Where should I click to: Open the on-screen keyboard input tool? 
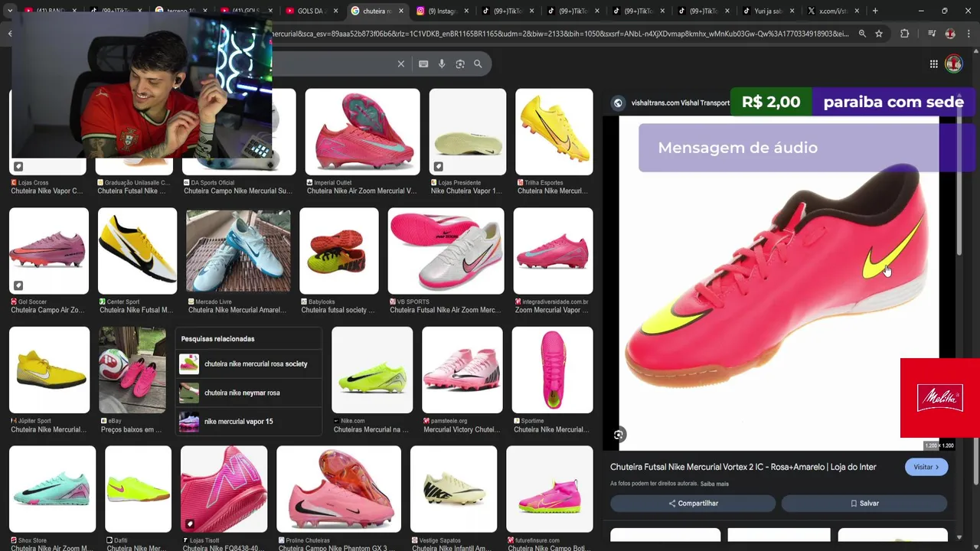point(423,64)
